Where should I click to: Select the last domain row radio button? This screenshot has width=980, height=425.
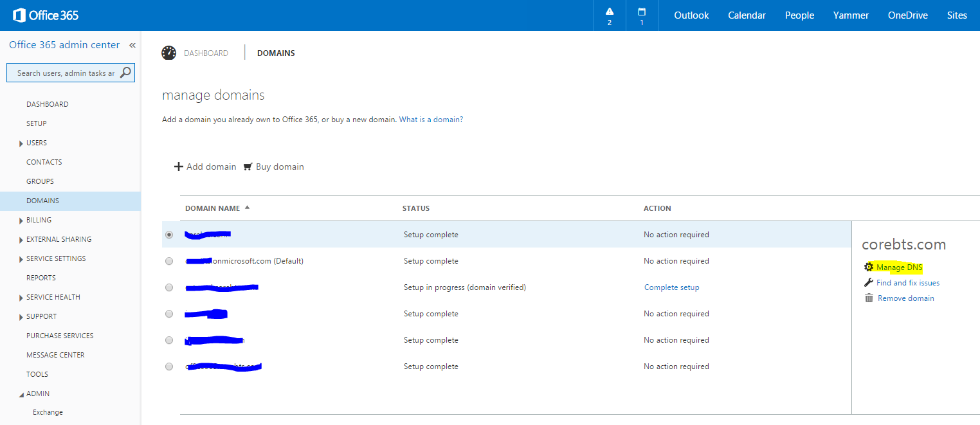[x=169, y=366]
